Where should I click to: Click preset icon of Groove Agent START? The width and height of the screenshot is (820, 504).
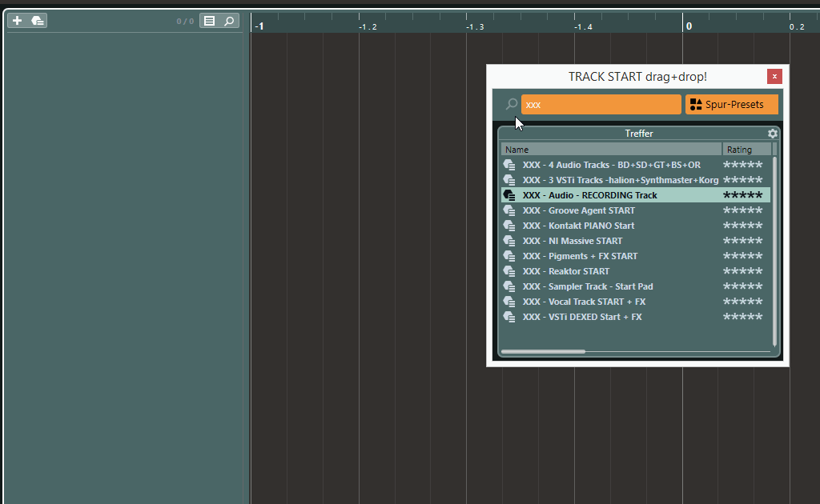(509, 210)
